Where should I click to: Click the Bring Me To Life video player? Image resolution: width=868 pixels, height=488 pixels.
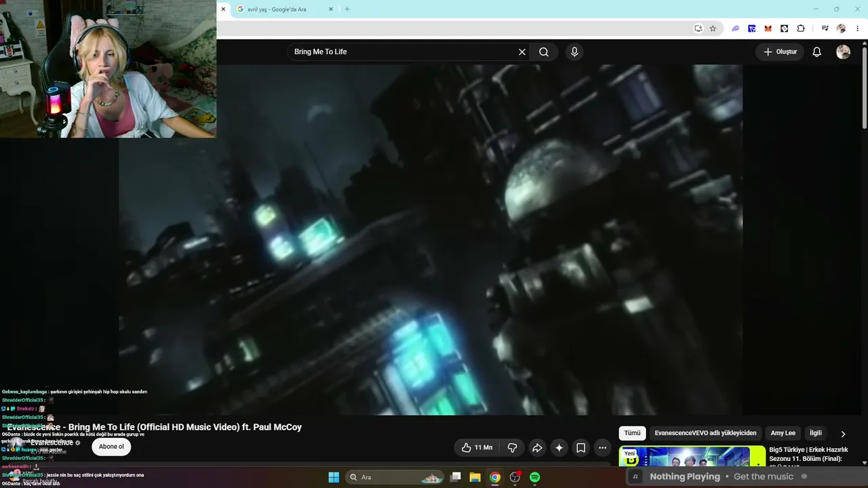click(x=431, y=239)
